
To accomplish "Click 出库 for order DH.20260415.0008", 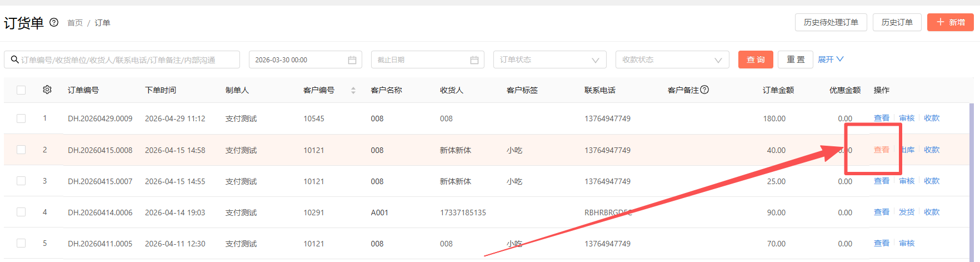I will 907,150.
